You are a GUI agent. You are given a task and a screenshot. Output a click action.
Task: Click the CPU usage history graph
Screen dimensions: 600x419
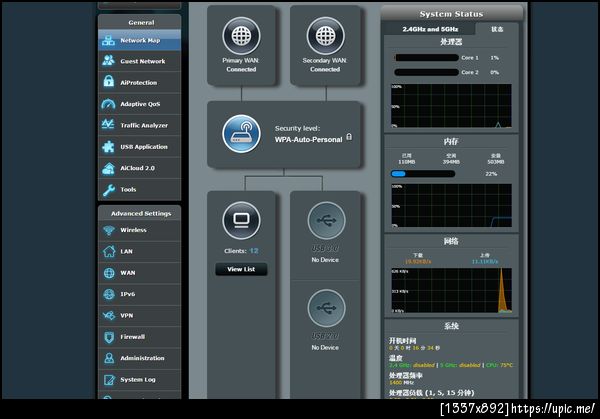click(451, 106)
